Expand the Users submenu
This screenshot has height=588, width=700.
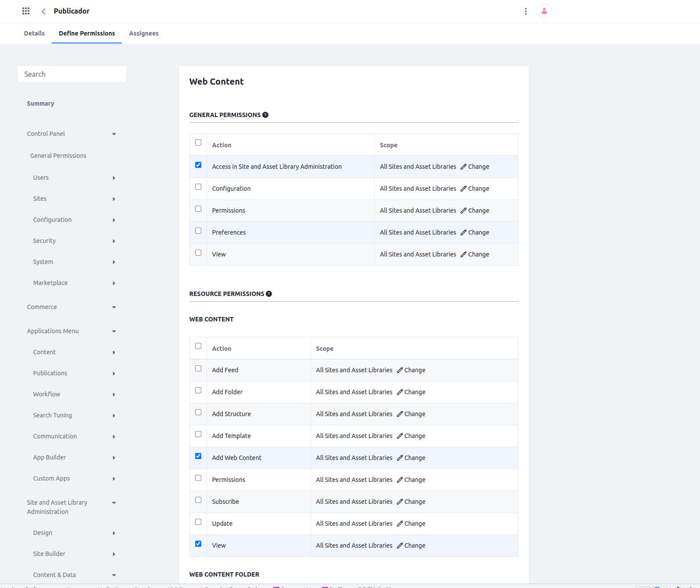[114, 178]
